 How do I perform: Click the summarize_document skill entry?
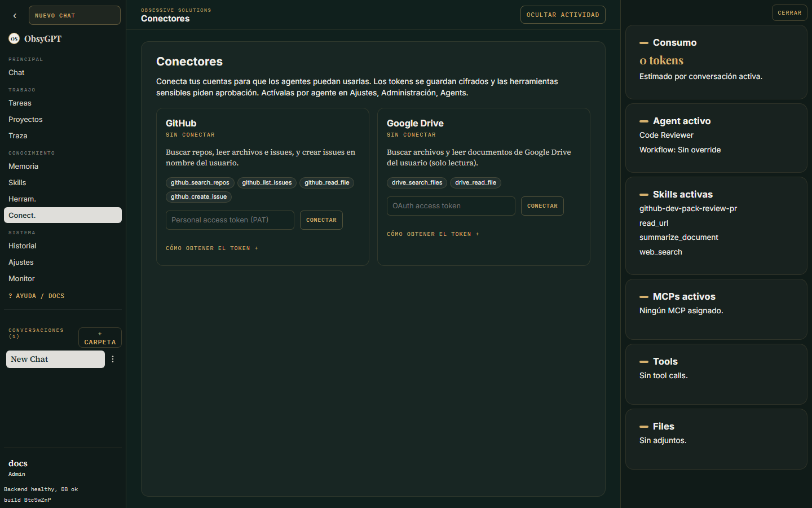point(679,237)
